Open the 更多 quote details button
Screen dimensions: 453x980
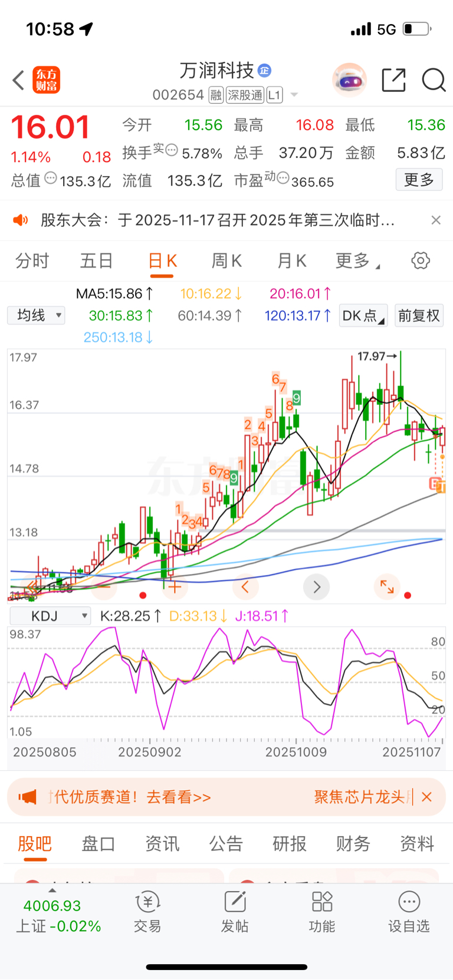(x=419, y=180)
